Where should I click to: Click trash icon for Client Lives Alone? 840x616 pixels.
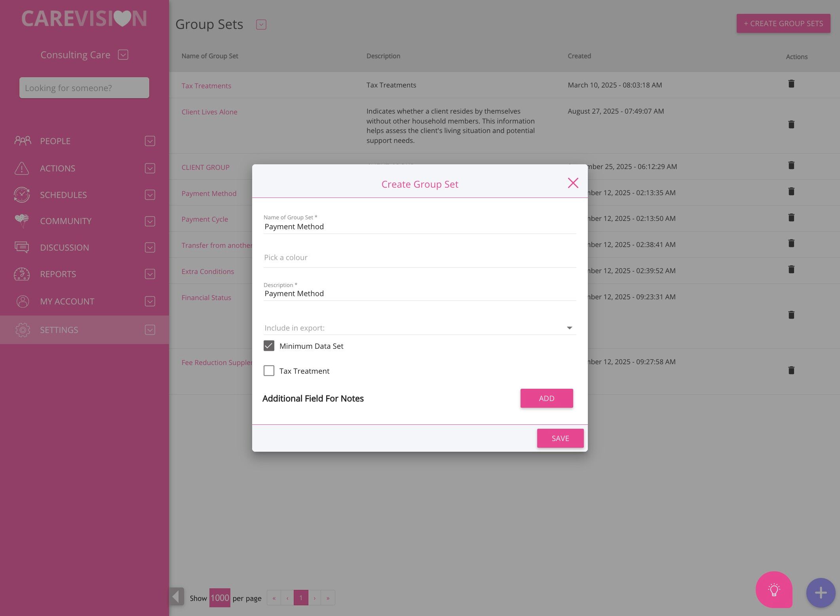(x=791, y=125)
